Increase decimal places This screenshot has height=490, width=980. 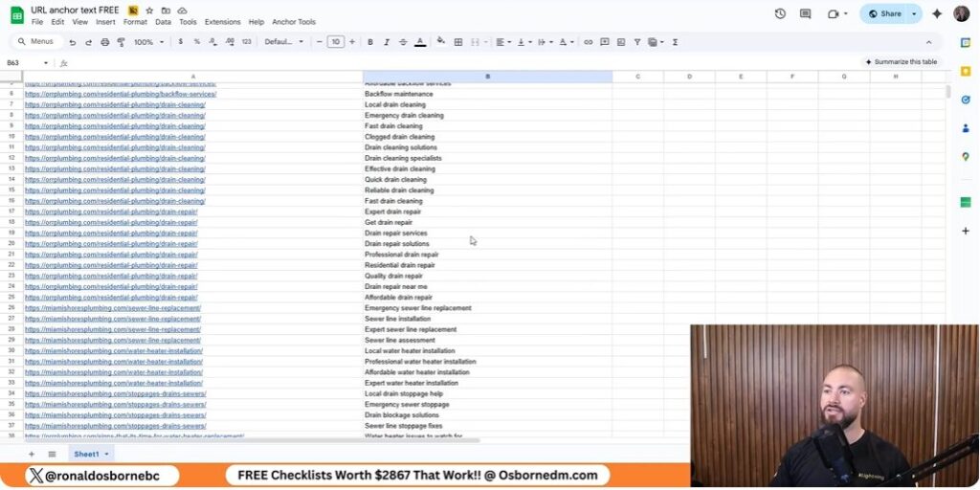[230, 42]
